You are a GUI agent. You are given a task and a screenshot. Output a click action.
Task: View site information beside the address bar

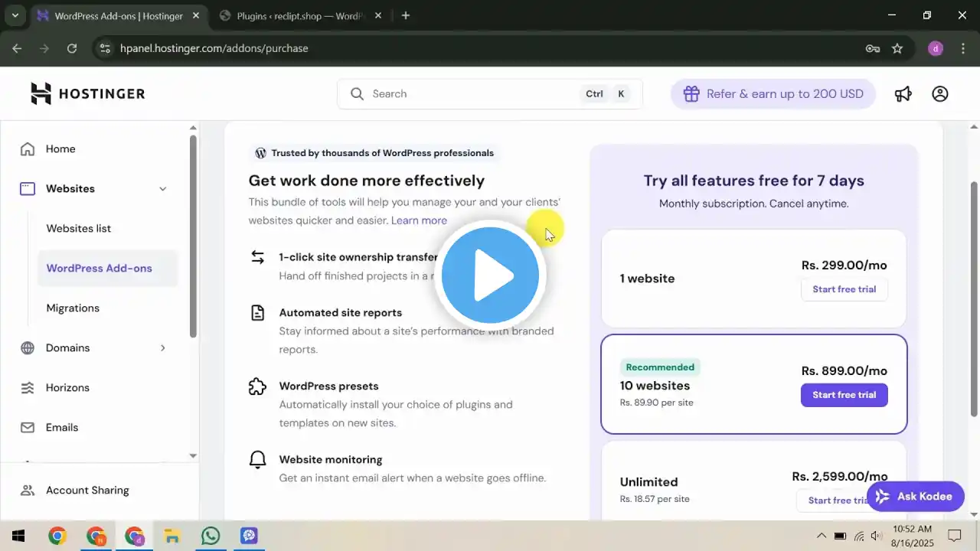tap(106, 48)
